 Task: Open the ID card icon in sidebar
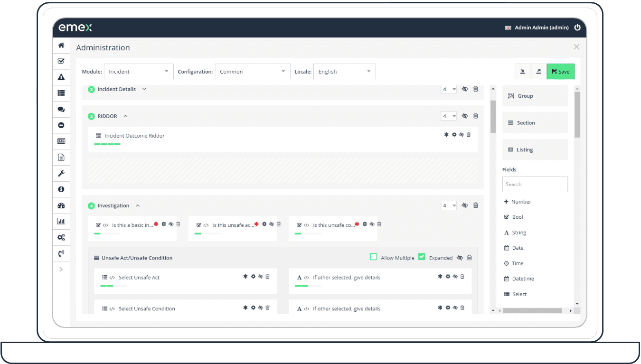pos(61,141)
